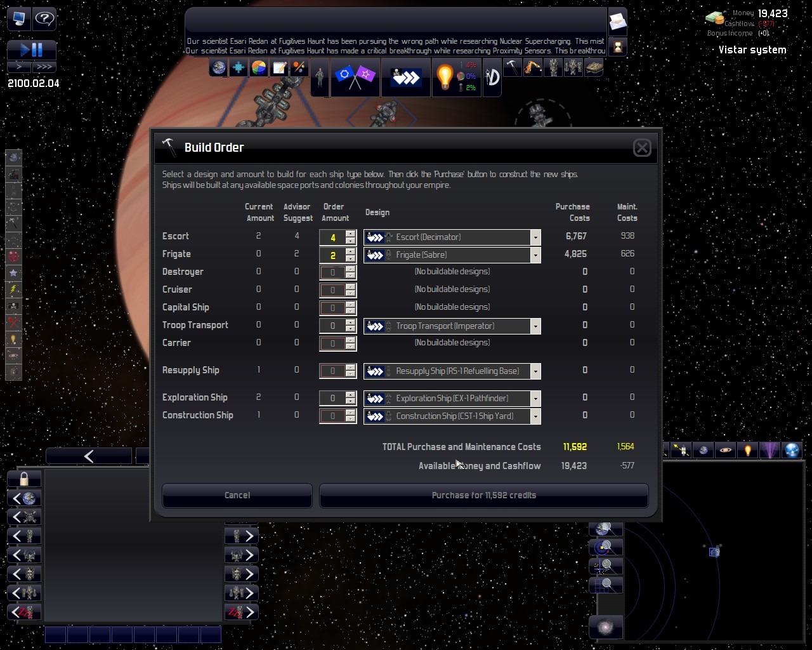Open the message history envelope icon

tap(617, 23)
